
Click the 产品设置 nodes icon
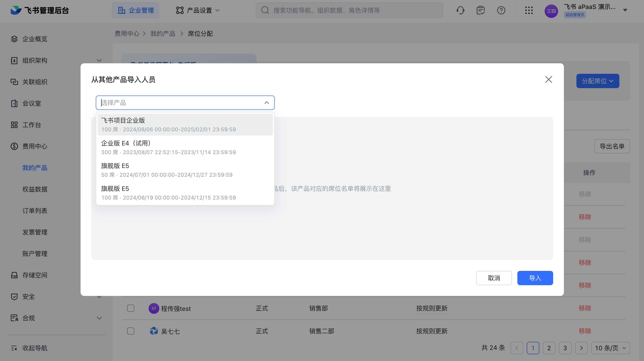[x=180, y=10]
